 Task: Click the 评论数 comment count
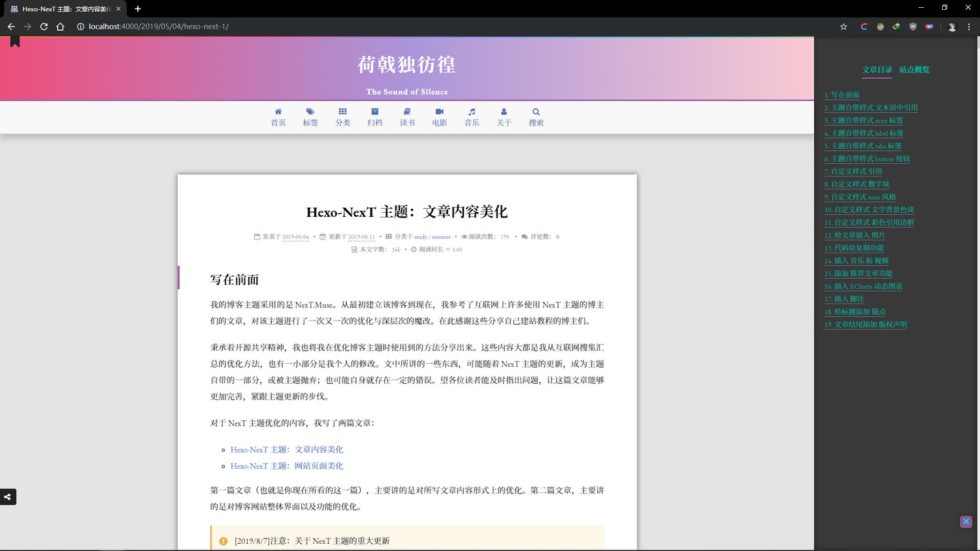click(540, 237)
